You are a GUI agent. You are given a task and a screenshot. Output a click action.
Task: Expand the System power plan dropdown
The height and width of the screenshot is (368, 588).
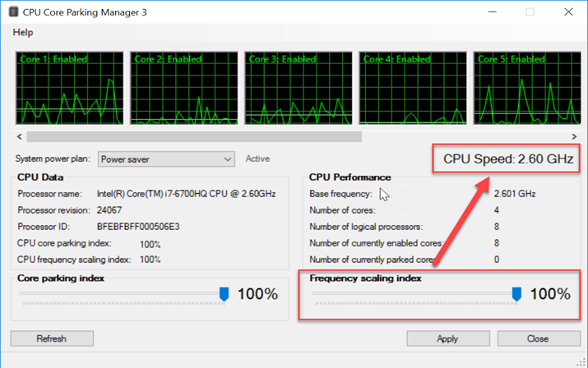[x=166, y=159]
